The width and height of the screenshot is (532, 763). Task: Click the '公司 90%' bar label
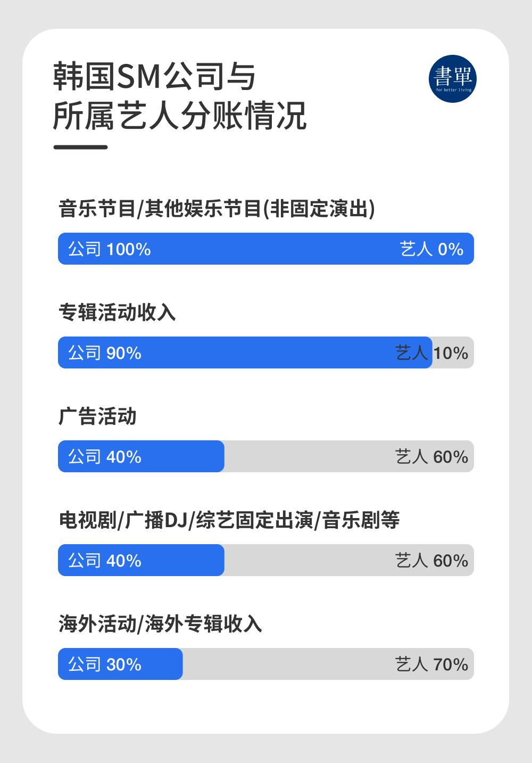(105, 353)
